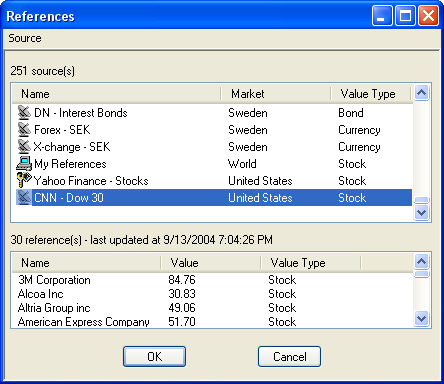Sort references by the Value column header
This screenshot has height=384, width=444.
(x=211, y=263)
